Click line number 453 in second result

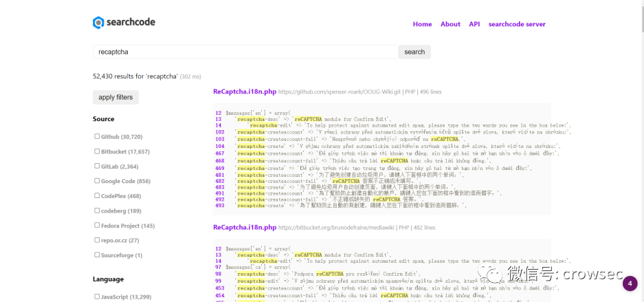coord(220,288)
